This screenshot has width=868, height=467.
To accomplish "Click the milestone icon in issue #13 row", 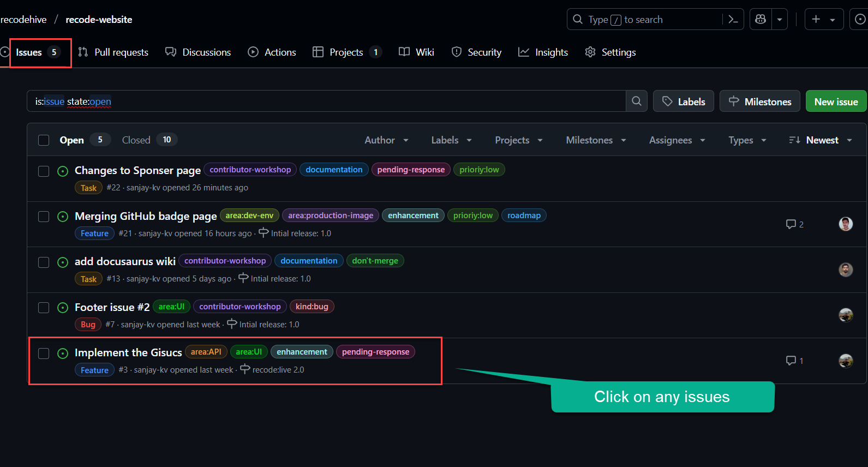I will pos(243,278).
